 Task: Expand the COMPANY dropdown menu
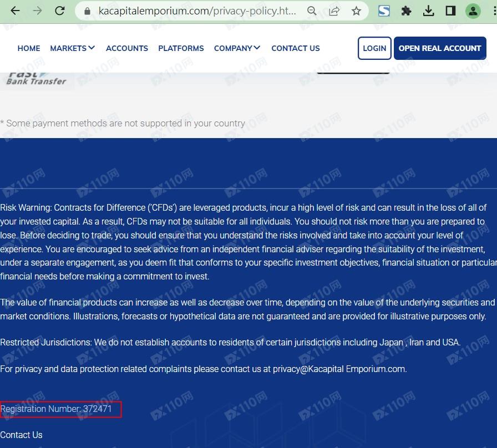point(237,48)
